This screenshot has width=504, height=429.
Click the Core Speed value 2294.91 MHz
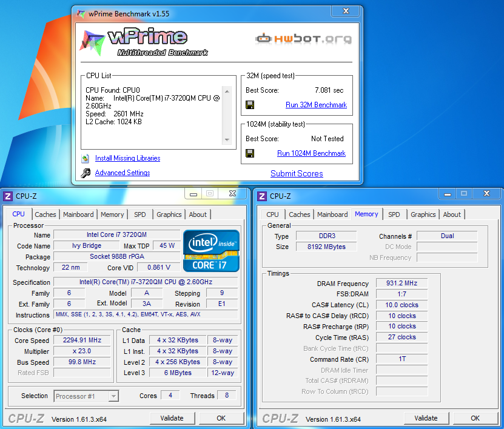(x=82, y=341)
